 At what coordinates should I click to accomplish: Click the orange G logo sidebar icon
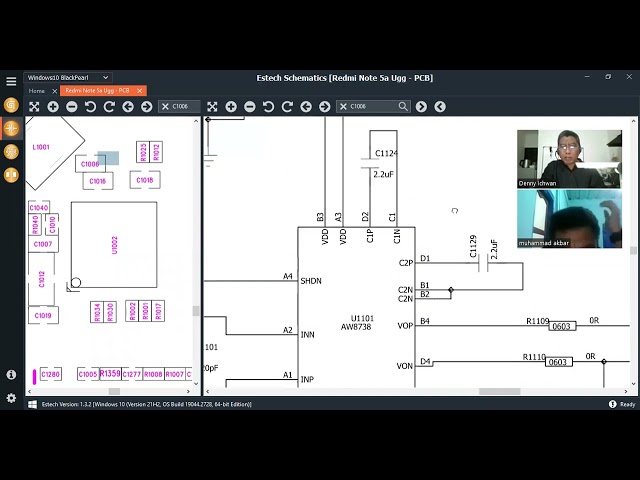(11, 105)
